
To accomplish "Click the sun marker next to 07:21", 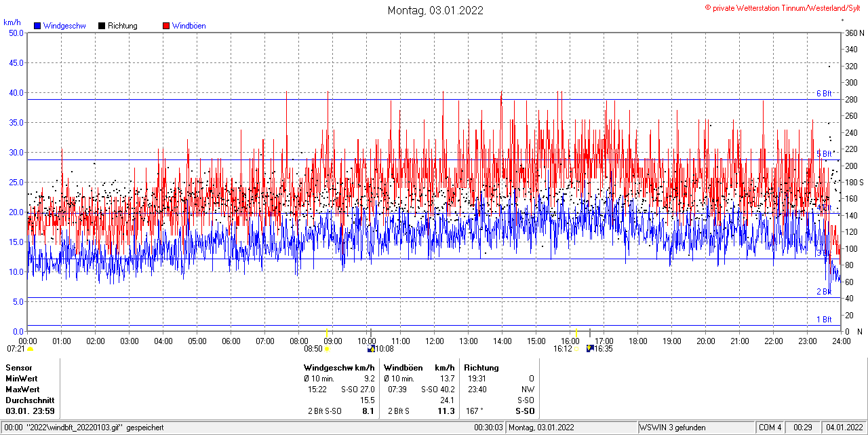I will coord(30,348).
